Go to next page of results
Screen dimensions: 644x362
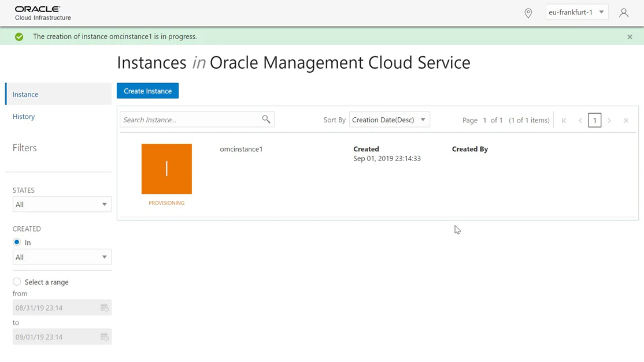pyautogui.click(x=609, y=121)
